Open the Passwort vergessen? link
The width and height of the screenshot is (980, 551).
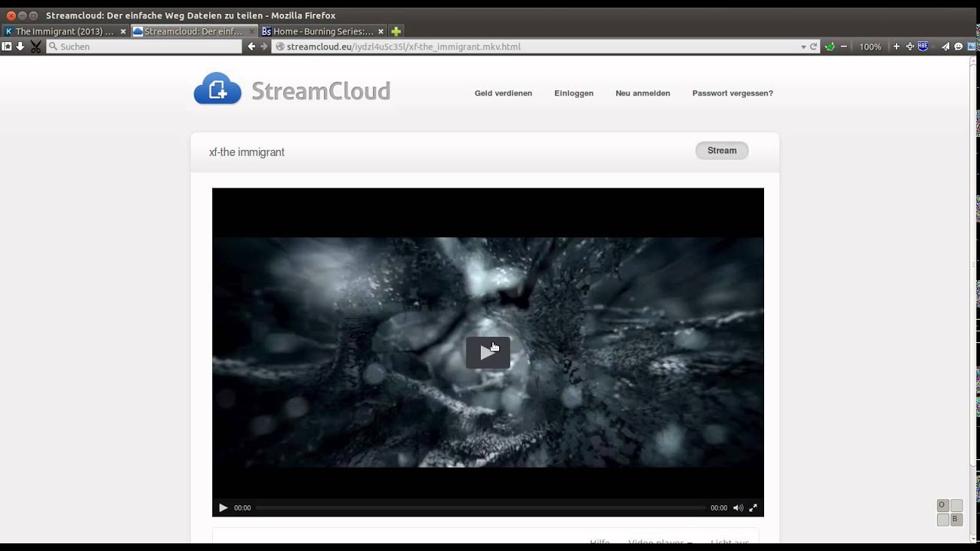coord(733,93)
